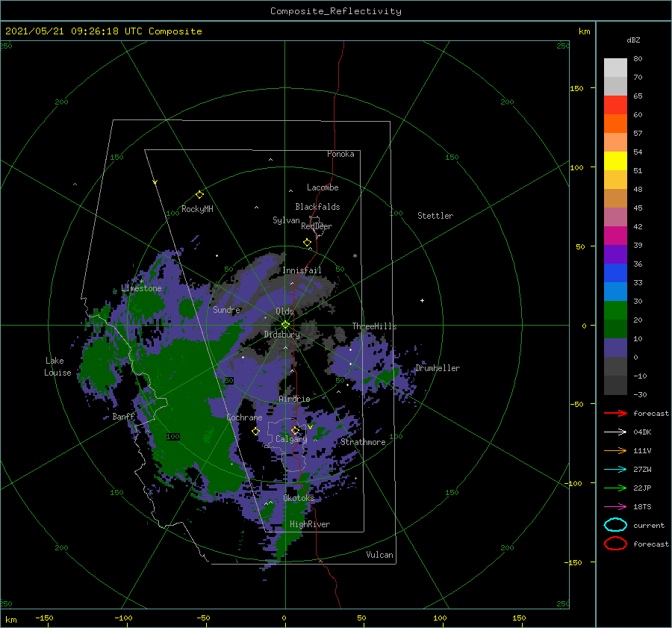Click the Stettler label

click(435, 216)
